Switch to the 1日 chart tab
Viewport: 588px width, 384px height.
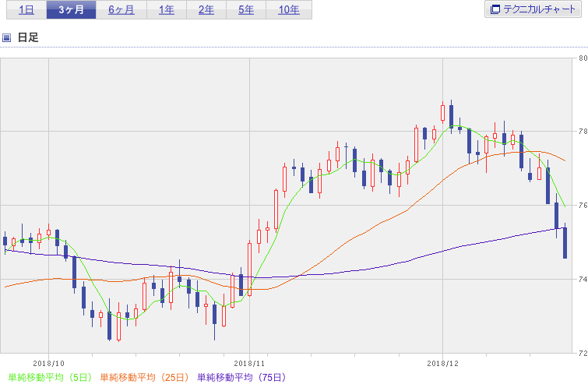pos(26,10)
